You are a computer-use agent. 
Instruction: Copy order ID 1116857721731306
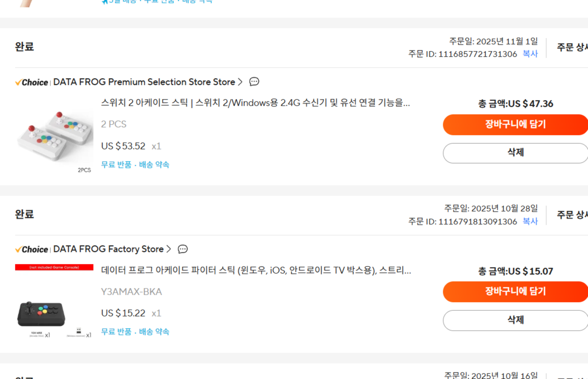tap(530, 54)
